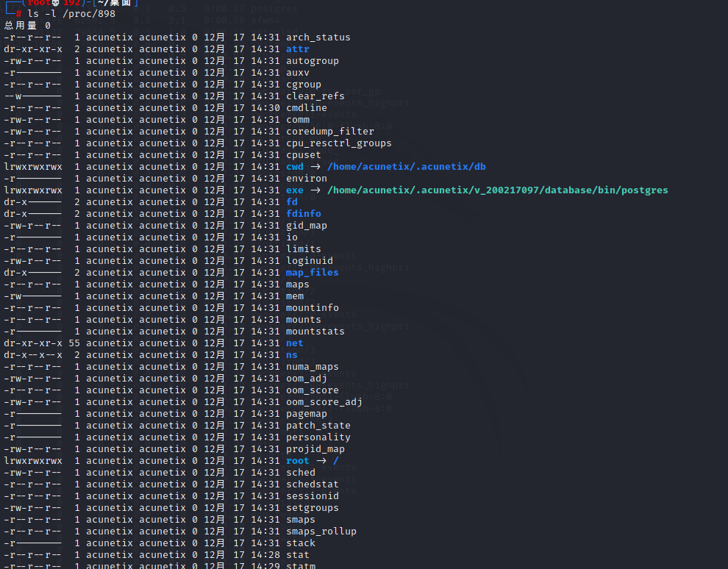The image size is (728, 569).
Task: Select the clear_refs entry
Action: click(315, 96)
